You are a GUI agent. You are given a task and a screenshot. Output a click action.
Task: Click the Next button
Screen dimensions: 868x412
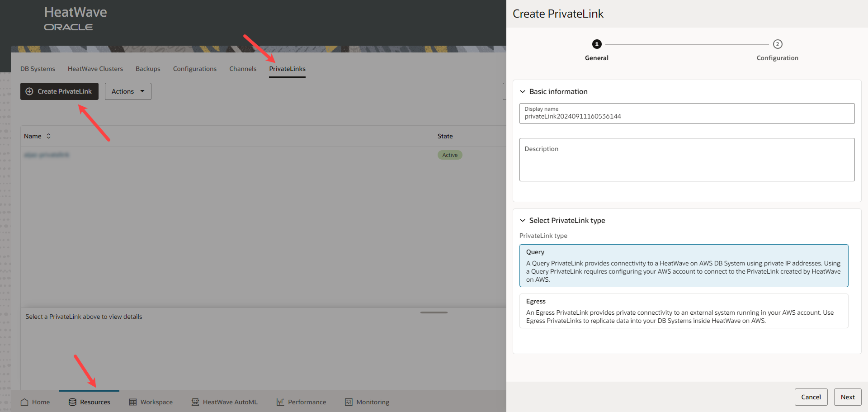click(x=847, y=397)
